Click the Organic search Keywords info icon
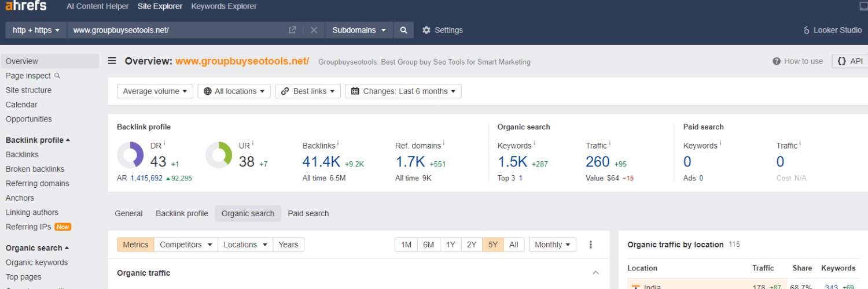Screen dimensions: 868x289 click(x=535, y=143)
